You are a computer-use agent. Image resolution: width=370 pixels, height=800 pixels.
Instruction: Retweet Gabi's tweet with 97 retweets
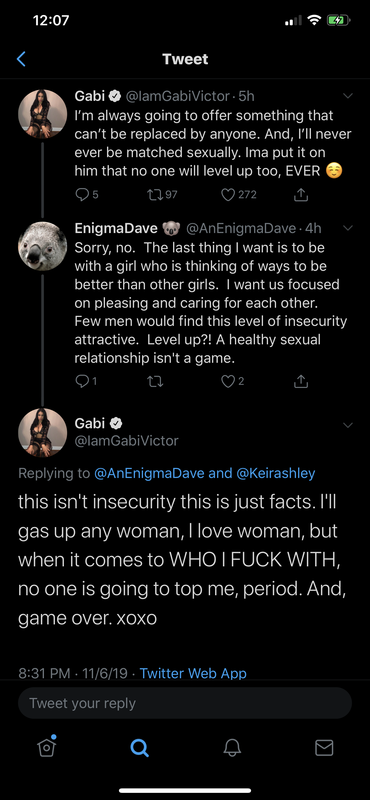click(162, 194)
